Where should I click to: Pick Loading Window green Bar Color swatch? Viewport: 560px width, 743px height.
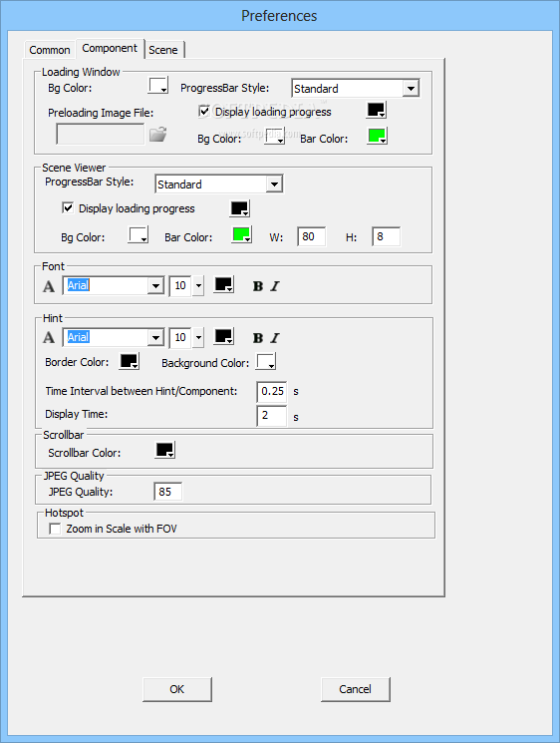pos(378,136)
